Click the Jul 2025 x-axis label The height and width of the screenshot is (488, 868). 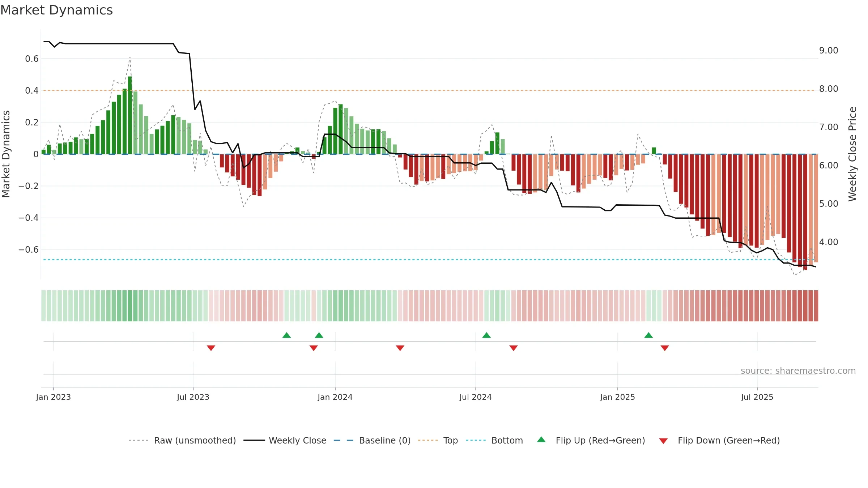[x=757, y=397]
